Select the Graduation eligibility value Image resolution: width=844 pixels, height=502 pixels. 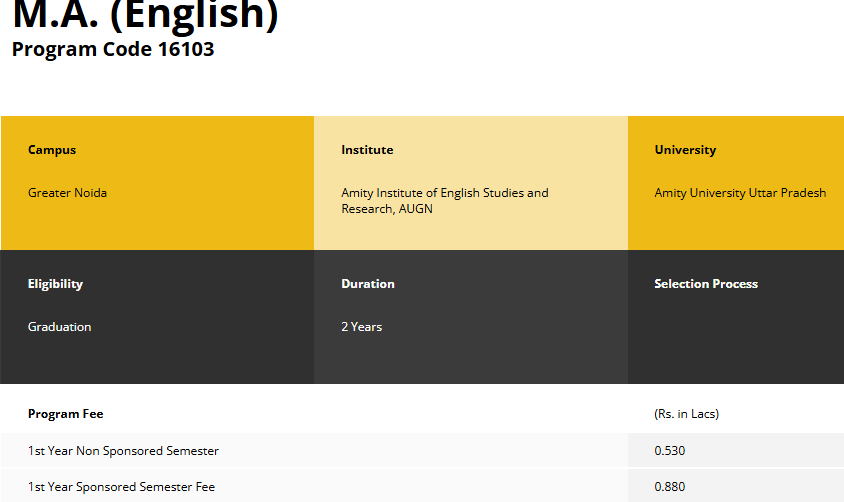tap(59, 327)
